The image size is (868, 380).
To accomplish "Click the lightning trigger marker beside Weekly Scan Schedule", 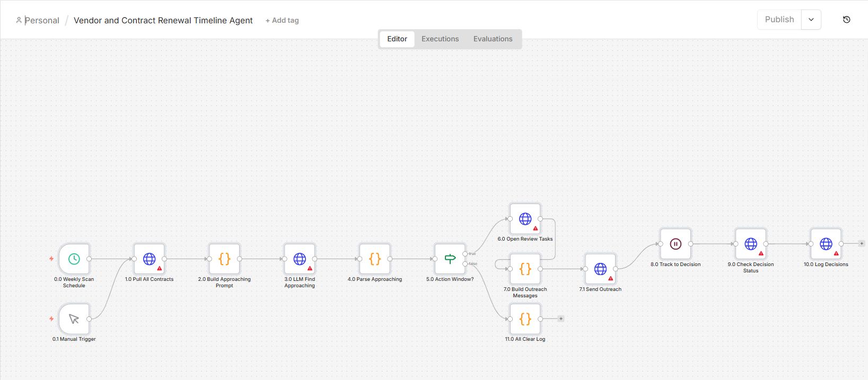I will point(51,259).
